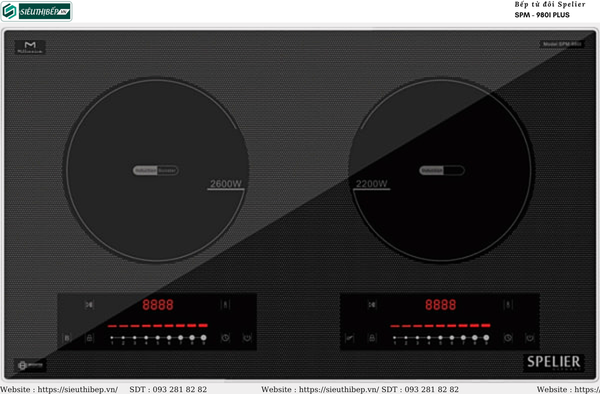Tap the top-left icon on the right panel

click(x=372, y=304)
